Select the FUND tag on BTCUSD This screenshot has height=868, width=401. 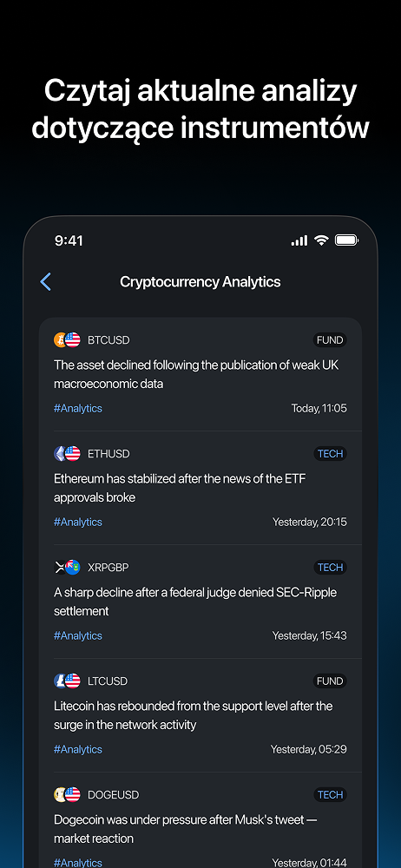(330, 340)
